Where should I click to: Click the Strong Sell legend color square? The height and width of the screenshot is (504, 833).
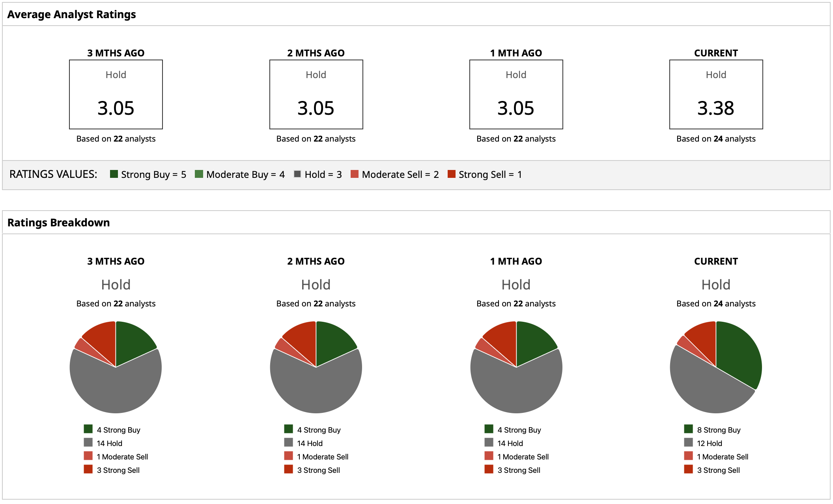pyautogui.click(x=452, y=174)
